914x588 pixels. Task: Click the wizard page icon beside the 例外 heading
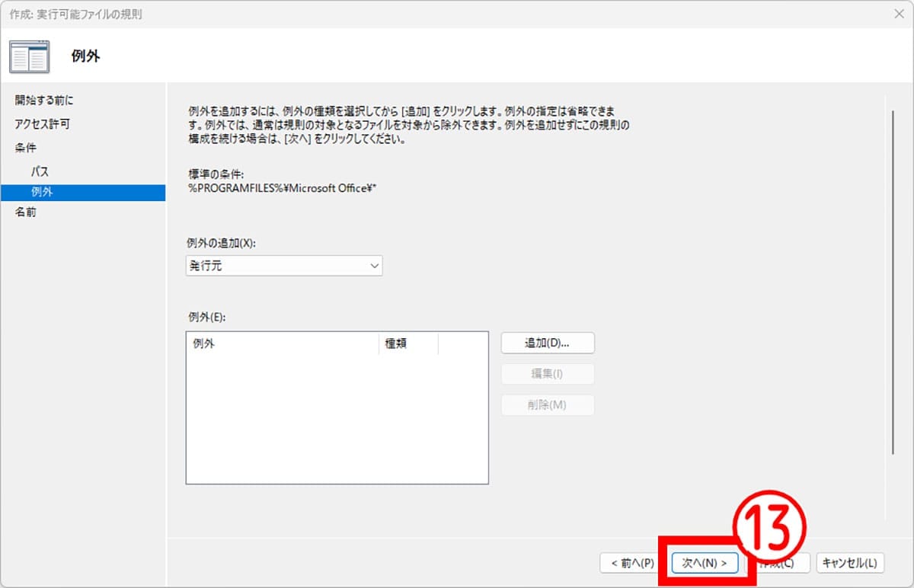29,56
